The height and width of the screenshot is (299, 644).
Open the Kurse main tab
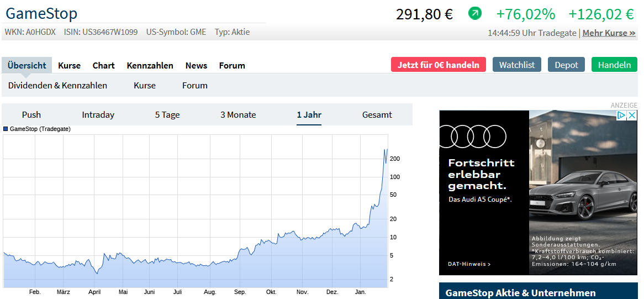pyautogui.click(x=70, y=65)
